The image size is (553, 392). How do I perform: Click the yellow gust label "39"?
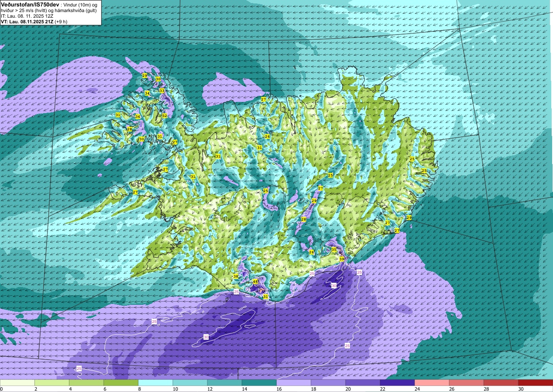341,259
